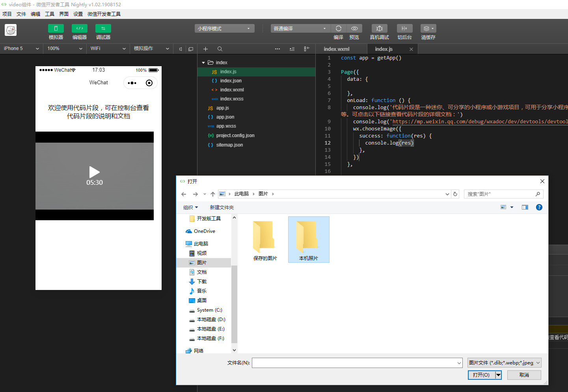Click the change view icon in dialog

pos(503,207)
